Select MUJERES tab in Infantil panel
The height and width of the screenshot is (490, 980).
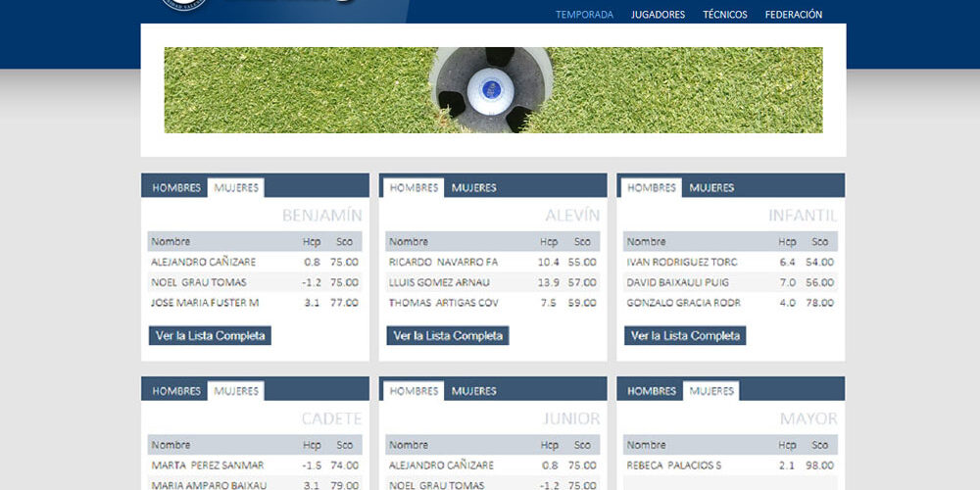711,187
